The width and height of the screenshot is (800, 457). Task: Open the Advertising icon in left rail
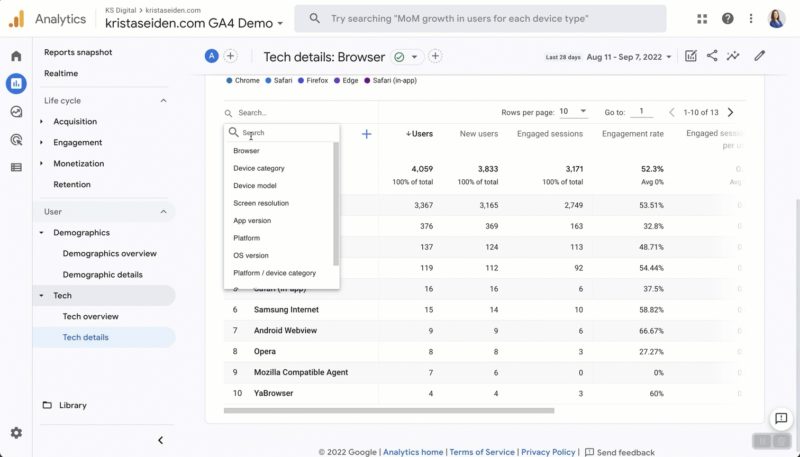point(16,139)
